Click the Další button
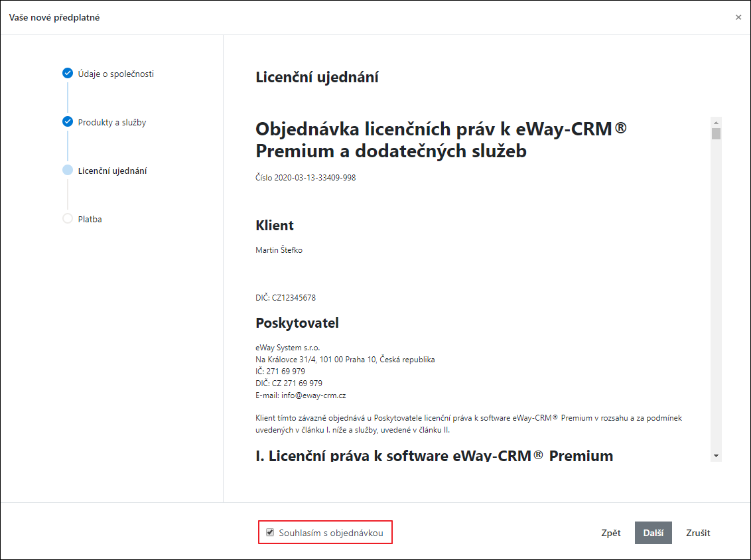Viewport: 751px width, 560px height. click(x=653, y=533)
